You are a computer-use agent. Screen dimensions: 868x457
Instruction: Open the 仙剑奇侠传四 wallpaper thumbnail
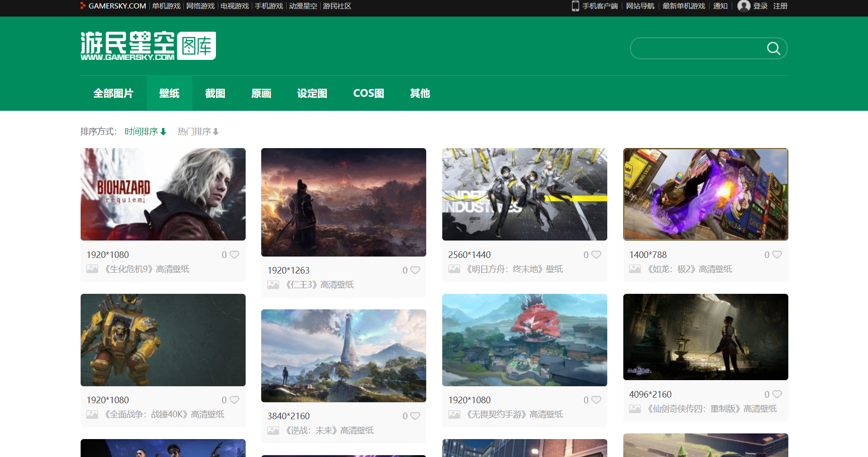pos(705,337)
